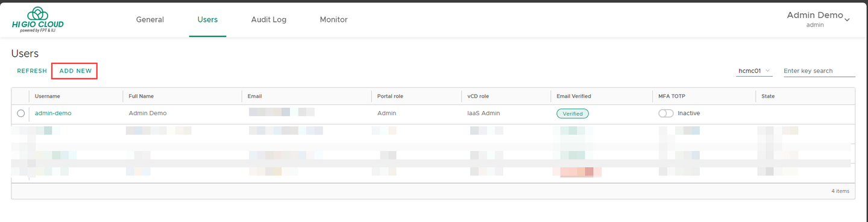Open the Admin Demo account chevron
Screen dimensions: 868x222
click(847, 20)
